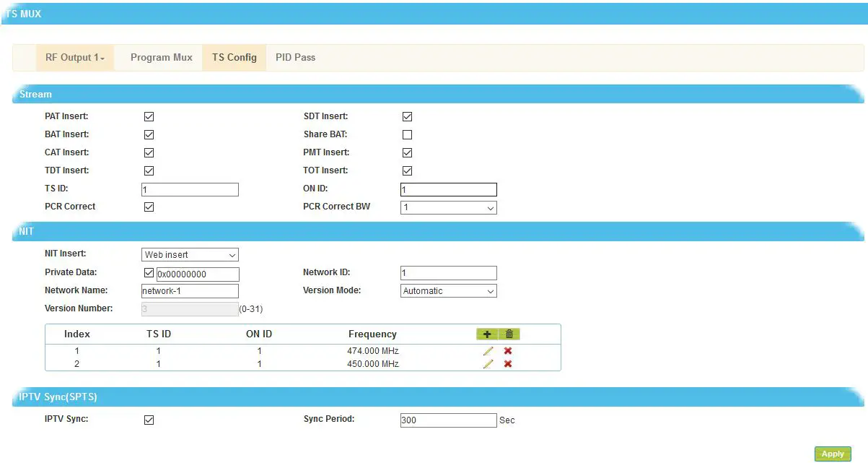This screenshot has width=868, height=463.
Task: Open the PCR Correct BW dropdown
Action: [449, 208]
